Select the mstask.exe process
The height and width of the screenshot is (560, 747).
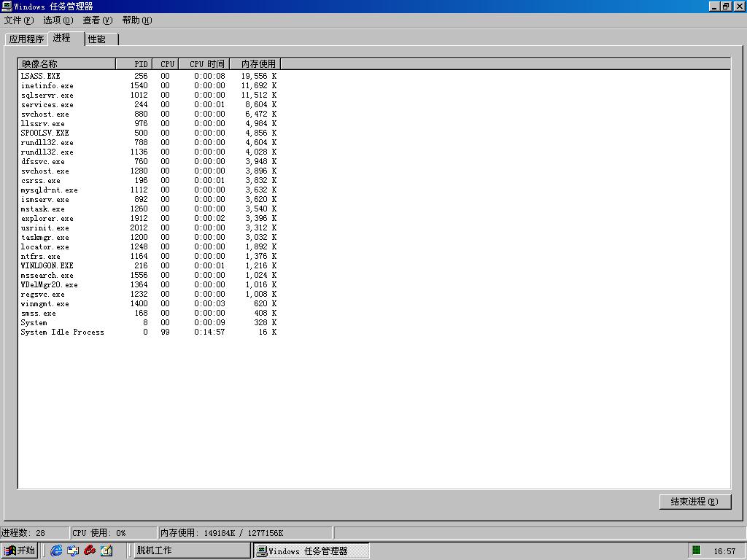(x=149, y=209)
